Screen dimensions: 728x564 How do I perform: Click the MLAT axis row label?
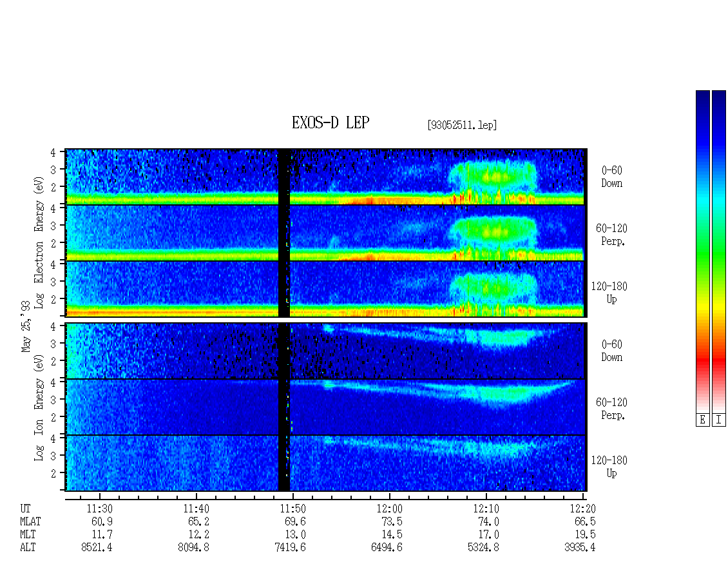pyautogui.click(x=30, y=521)
